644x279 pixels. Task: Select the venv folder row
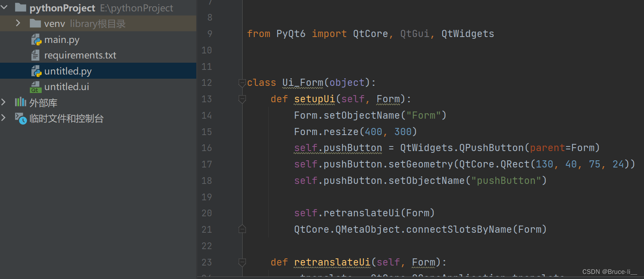click(98, 24)
